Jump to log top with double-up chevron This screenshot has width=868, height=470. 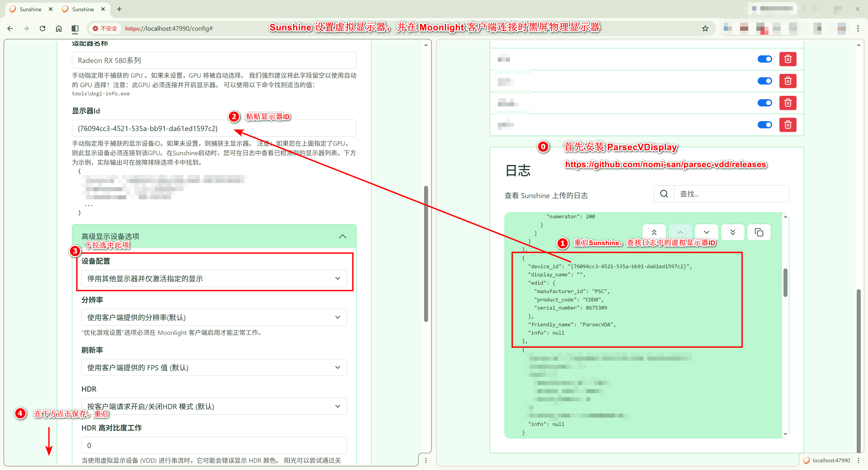pyautogui.click(x=654, y=233)
